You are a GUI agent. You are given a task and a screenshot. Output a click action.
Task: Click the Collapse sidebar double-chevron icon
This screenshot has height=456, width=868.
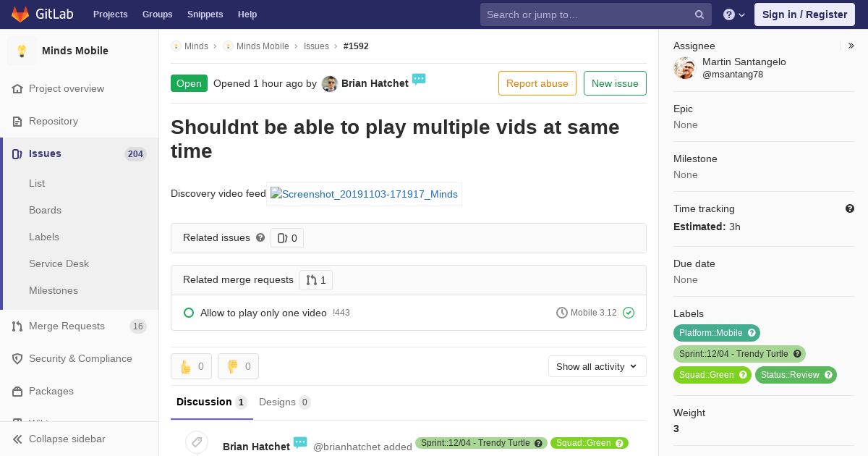[17, 439]
